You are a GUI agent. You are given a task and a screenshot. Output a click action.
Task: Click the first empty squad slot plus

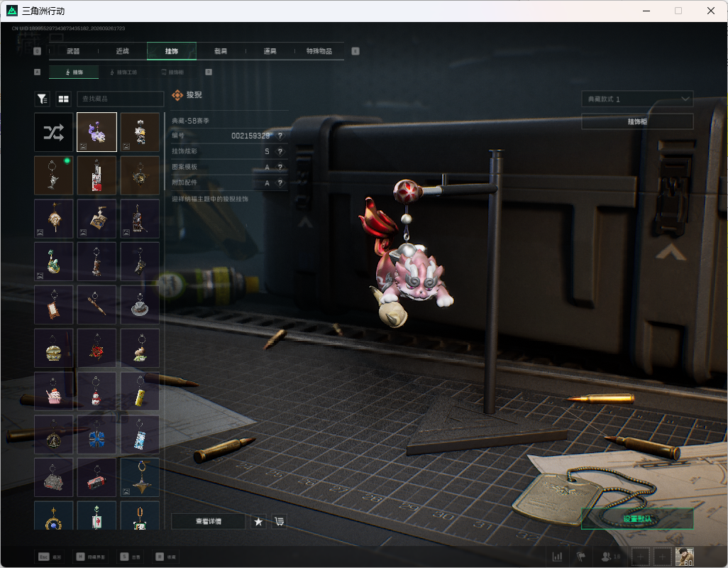[x=640, y=557]
